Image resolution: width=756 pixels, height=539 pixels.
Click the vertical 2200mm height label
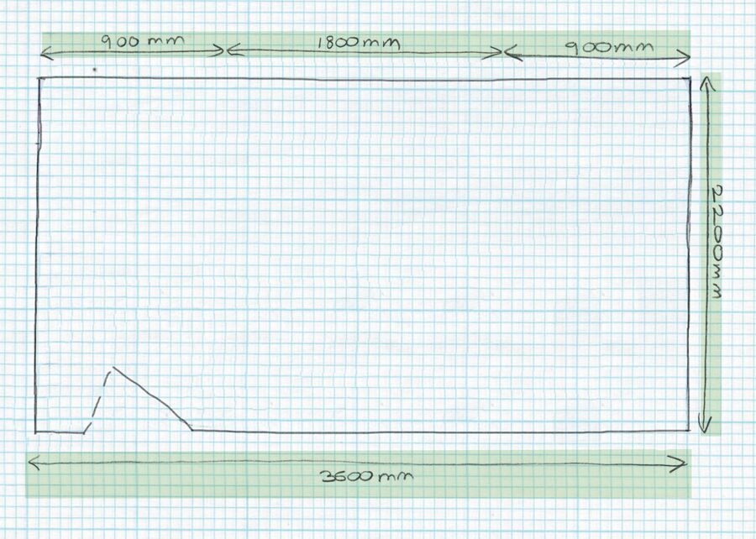[717, 242]
